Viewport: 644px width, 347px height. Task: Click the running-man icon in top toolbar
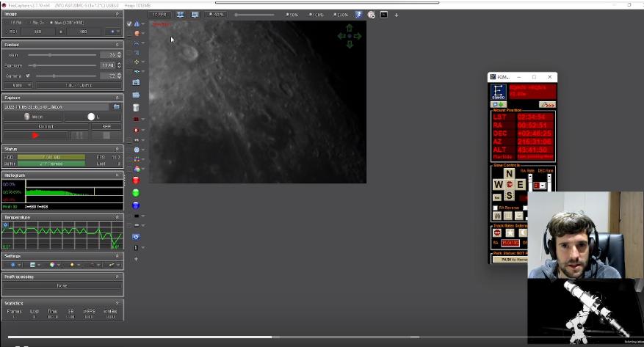[358, 15]
